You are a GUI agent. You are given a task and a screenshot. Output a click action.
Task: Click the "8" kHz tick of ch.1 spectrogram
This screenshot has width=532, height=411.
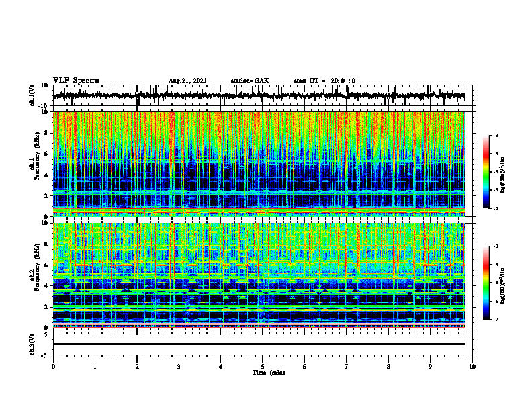tap(47, 133)
